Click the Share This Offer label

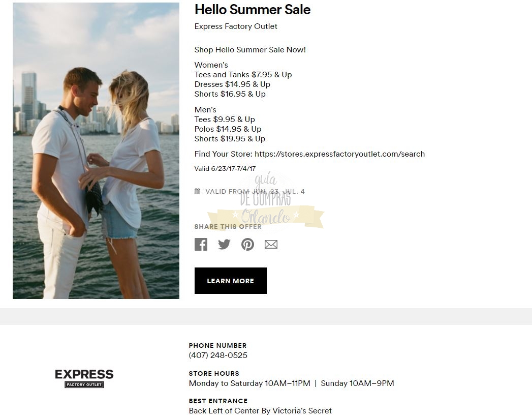[228, 226]
